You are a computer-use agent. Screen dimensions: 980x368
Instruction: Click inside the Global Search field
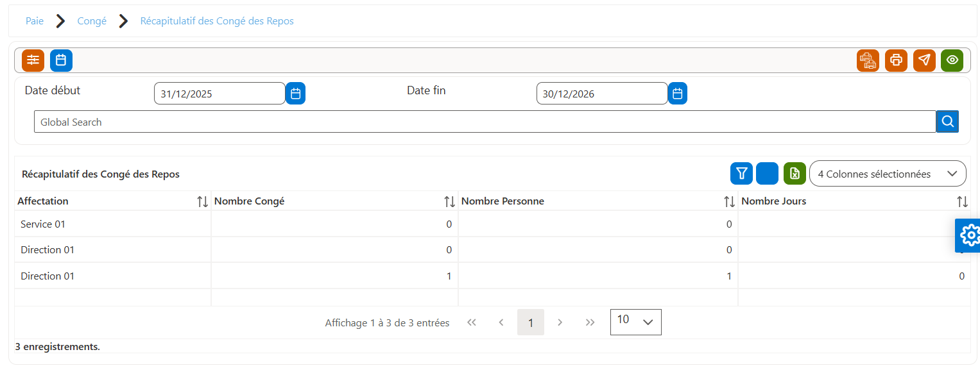coord(485,122)
